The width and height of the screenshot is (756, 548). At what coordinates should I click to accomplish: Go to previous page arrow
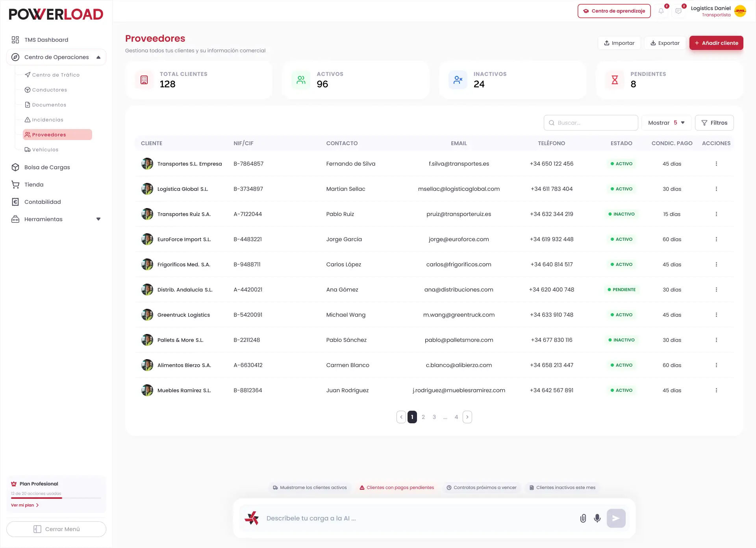pyautogui.click(x=401, y=417)
